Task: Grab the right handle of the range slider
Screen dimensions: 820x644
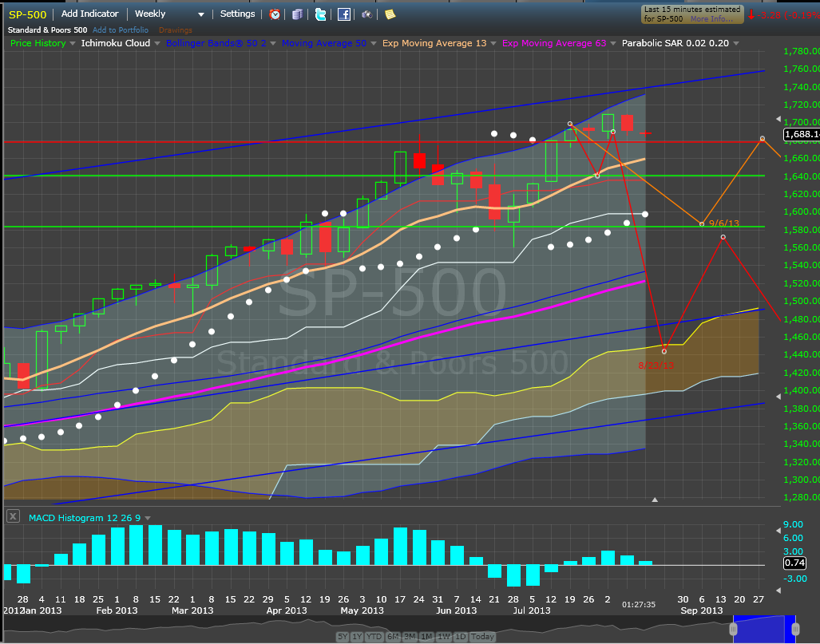Action: (795, 628)
